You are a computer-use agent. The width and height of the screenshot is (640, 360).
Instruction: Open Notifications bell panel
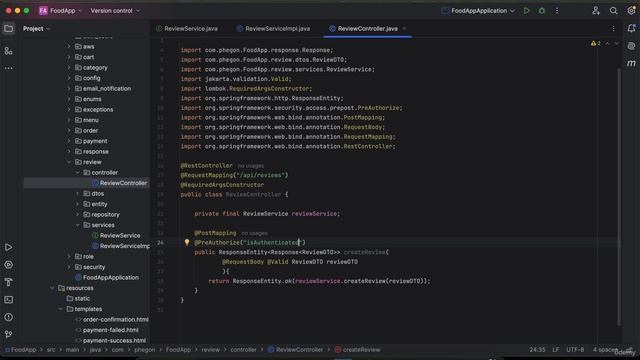point(631,29)
